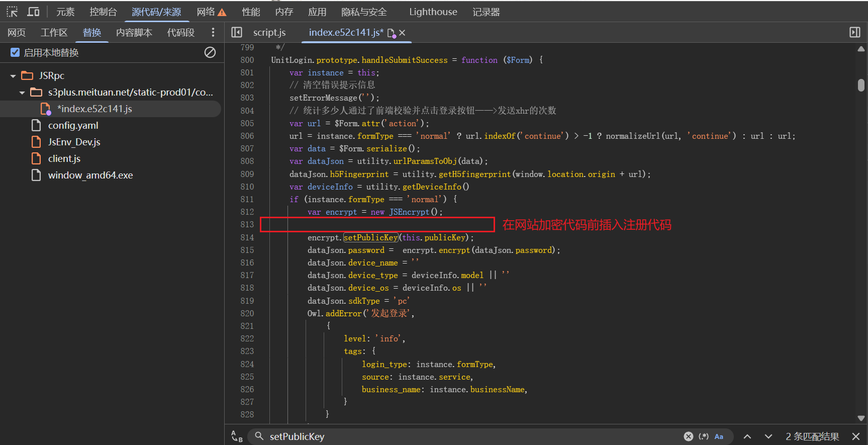Jump to the previous search match

(747, 436)
